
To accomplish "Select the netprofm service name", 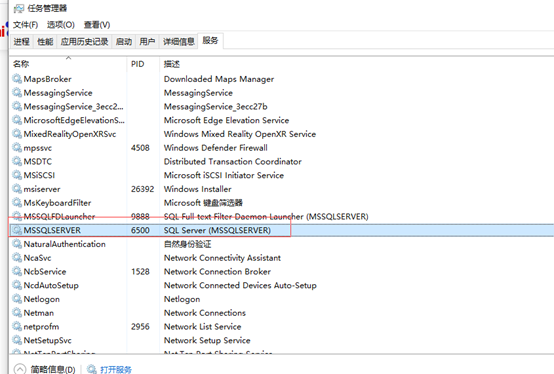I will click(x=41, y=327).
